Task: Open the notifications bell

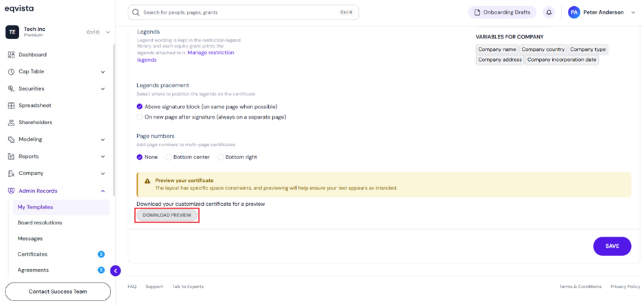Action: pos(549,12)
